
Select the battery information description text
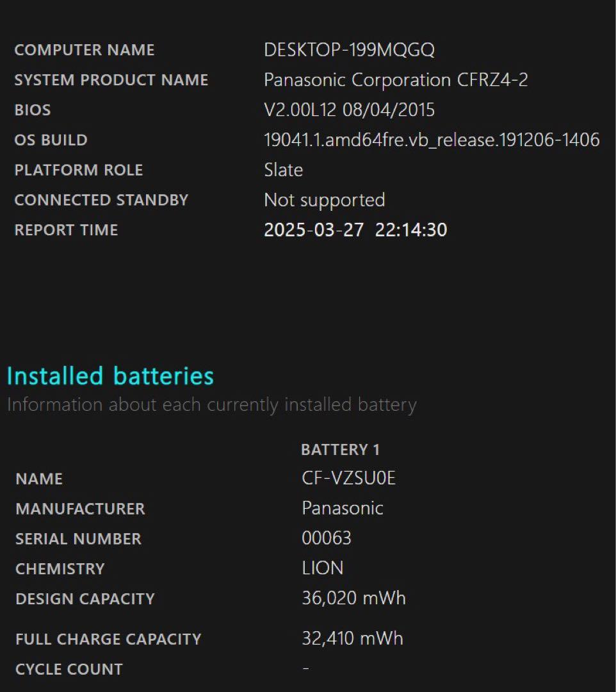pos(211,404)
